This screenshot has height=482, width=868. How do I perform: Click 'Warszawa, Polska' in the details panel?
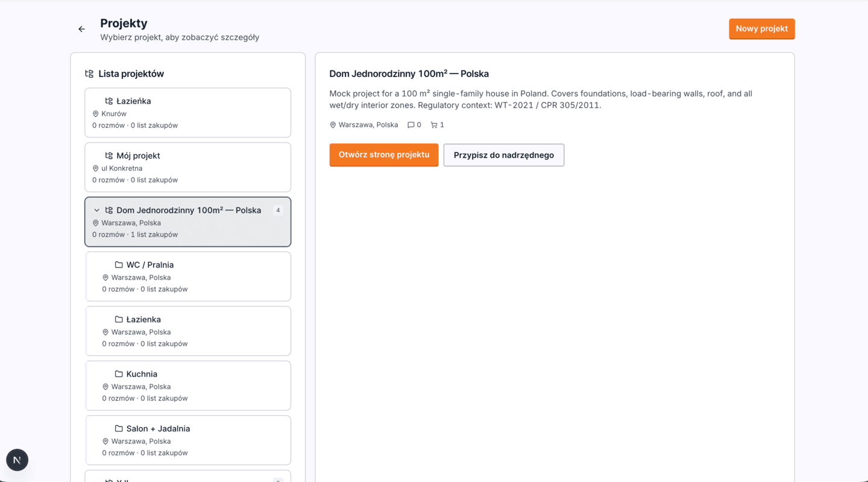[368, 125]
